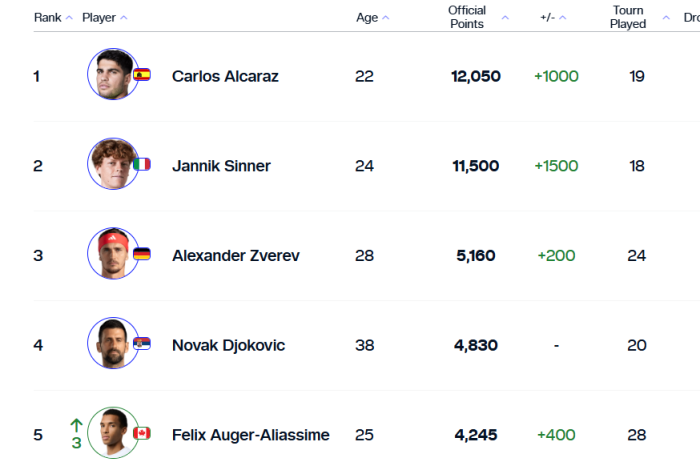Click Serbia flag icon beside Novak Djokovic
The height and width of the screenshot is (466, 700).
[x=142, y=343]
